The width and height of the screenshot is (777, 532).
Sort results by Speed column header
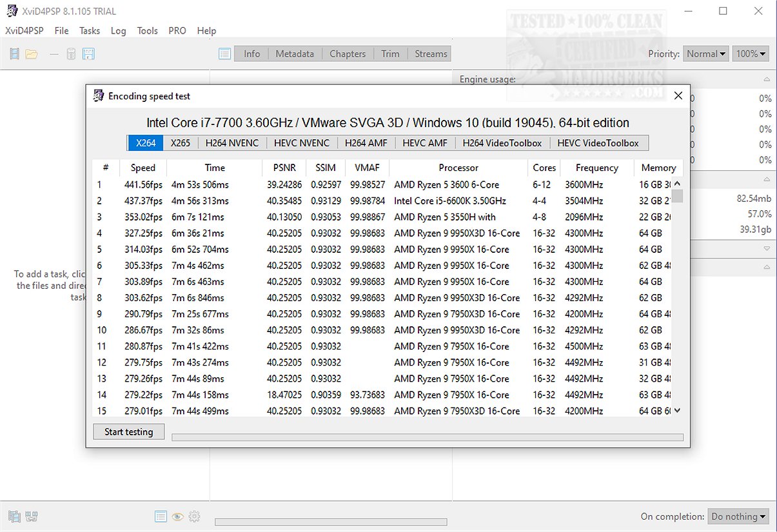tap(143, 168)
